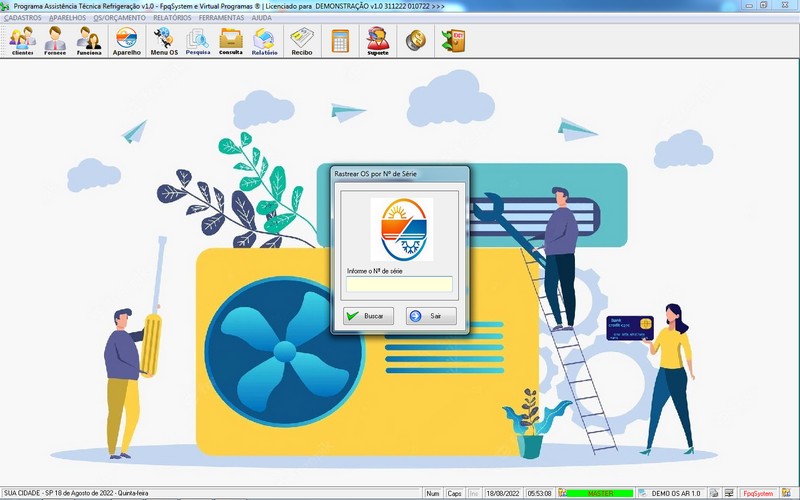Open the Recibo receipt icon
Screen dimensions: 800x500
[x=302, y=41]
